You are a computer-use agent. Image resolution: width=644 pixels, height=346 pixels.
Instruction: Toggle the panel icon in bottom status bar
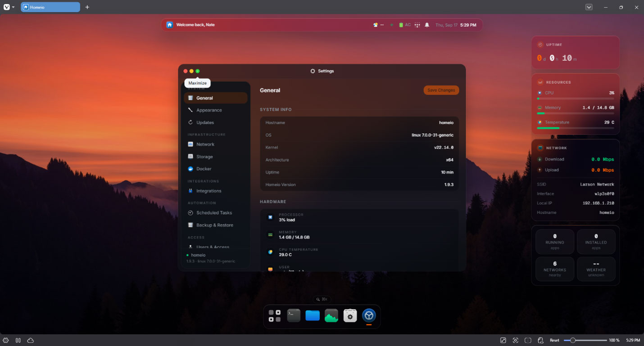click(18, 340)
